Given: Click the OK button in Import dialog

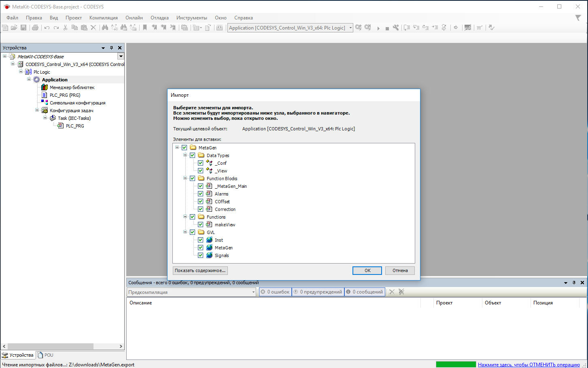Looking at the screenshot, I should 367,270.
